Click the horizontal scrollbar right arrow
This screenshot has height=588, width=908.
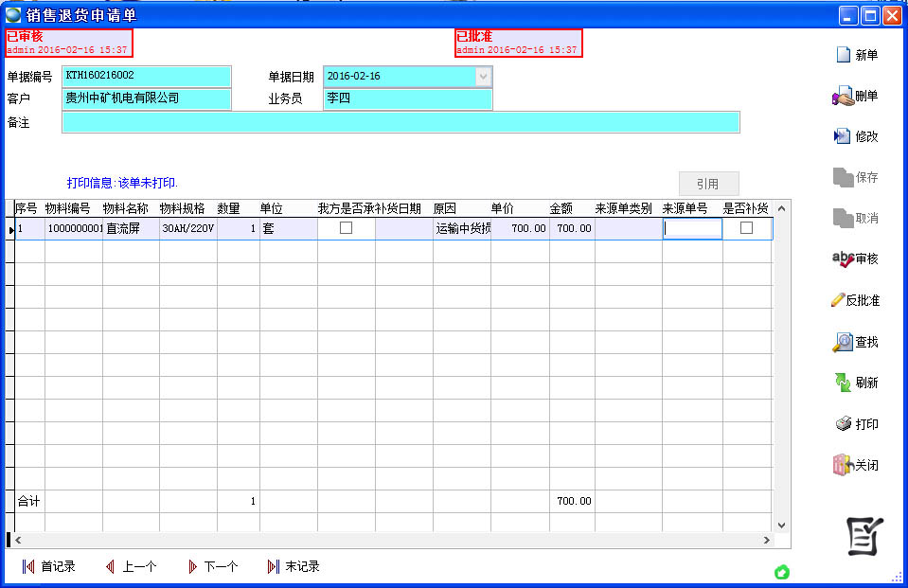click(767, 540)
